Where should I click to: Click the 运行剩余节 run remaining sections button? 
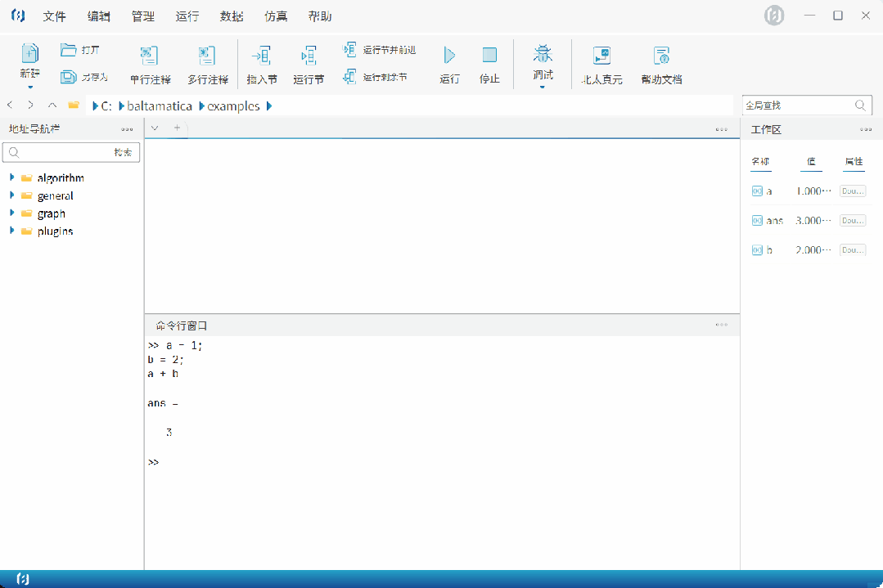click(x=376, y=77)
